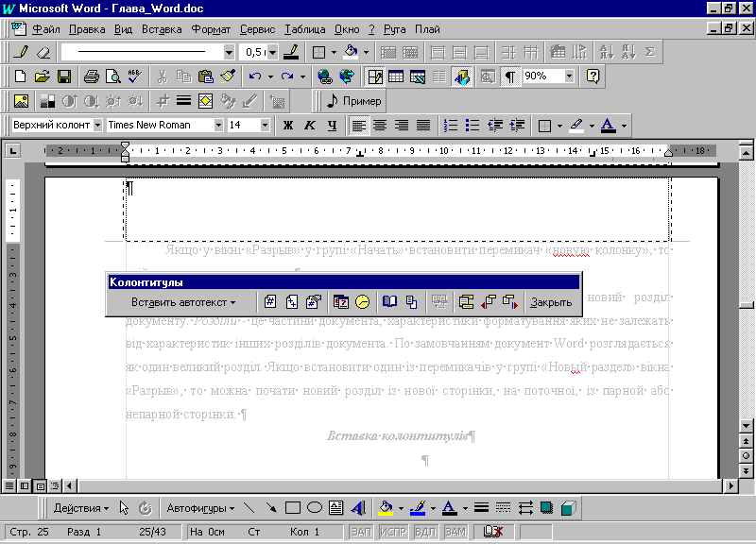Open the Формат menu

[211, 29]
